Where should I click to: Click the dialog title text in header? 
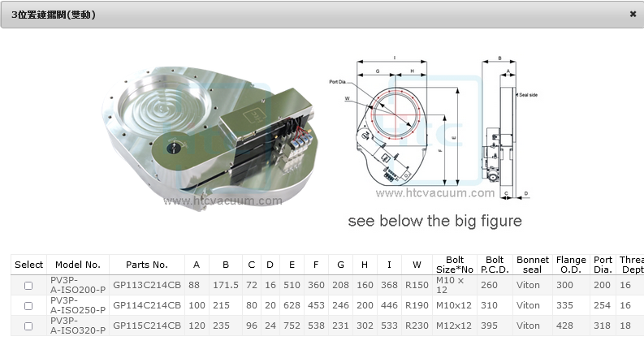53,15
